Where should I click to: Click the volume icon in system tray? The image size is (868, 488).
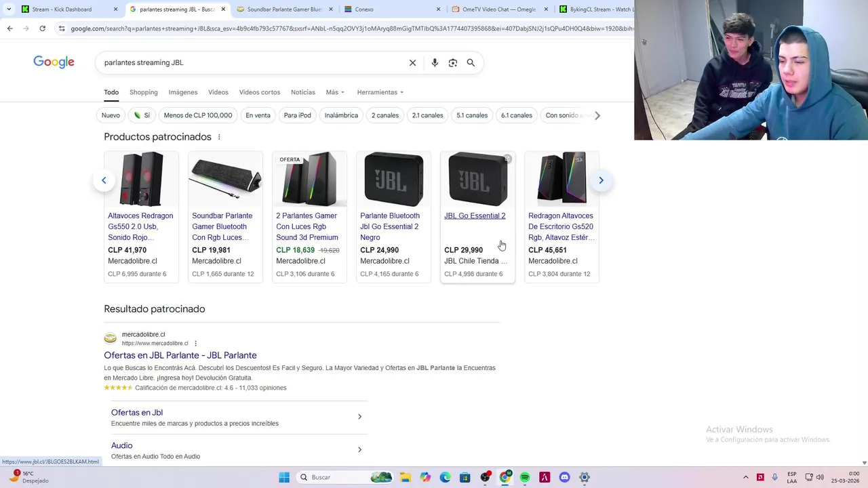pos(820,477)
